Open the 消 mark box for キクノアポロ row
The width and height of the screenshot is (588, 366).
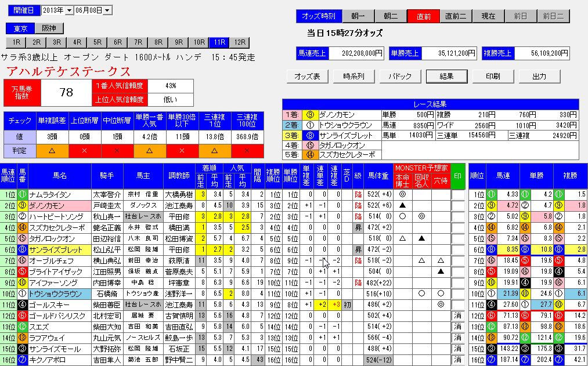[x=458, y=360]
